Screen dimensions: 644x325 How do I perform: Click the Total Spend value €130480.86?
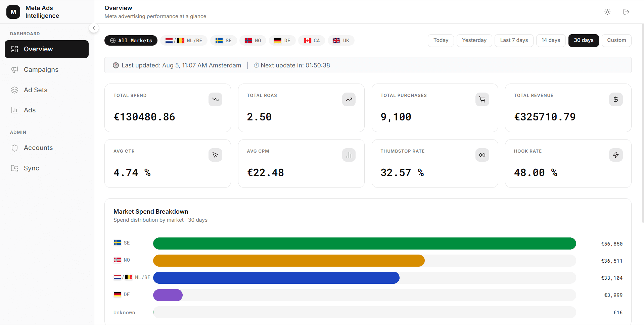point(144,117)
